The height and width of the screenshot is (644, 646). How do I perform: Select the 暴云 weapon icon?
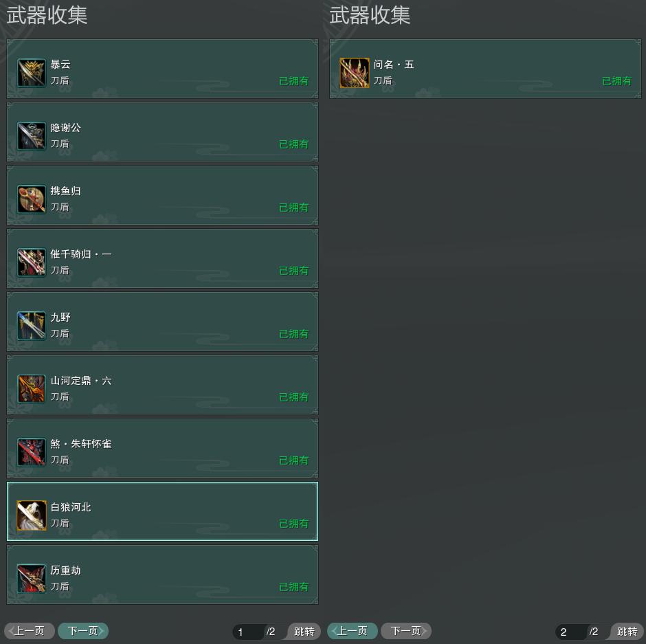click(x=32, y=73)
